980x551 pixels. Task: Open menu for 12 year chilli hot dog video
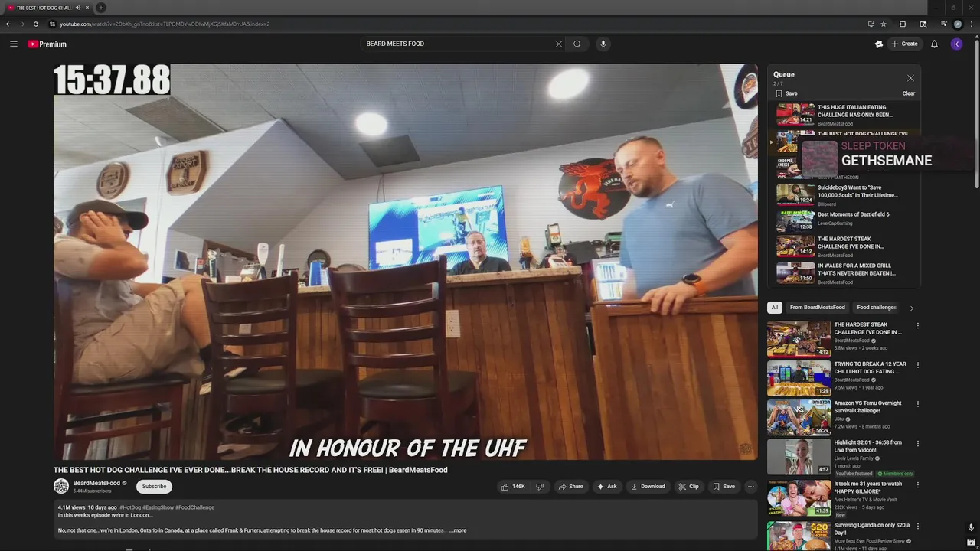tap(917, 365)
